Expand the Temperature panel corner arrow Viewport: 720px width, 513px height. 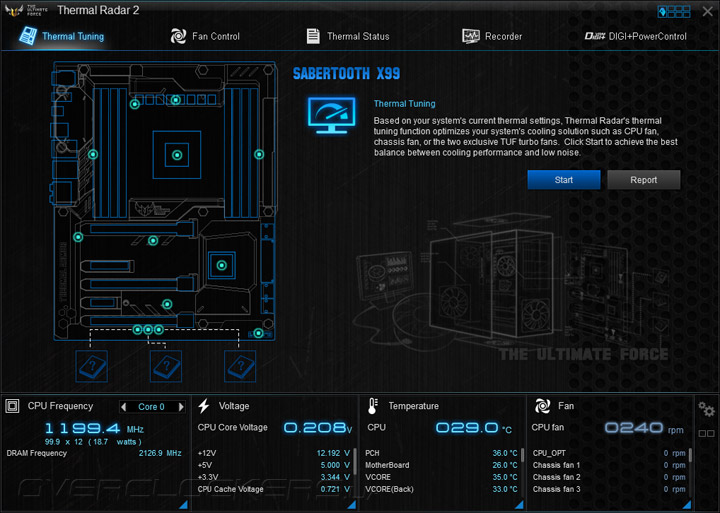pyautogui.click(x=519, y=505)
